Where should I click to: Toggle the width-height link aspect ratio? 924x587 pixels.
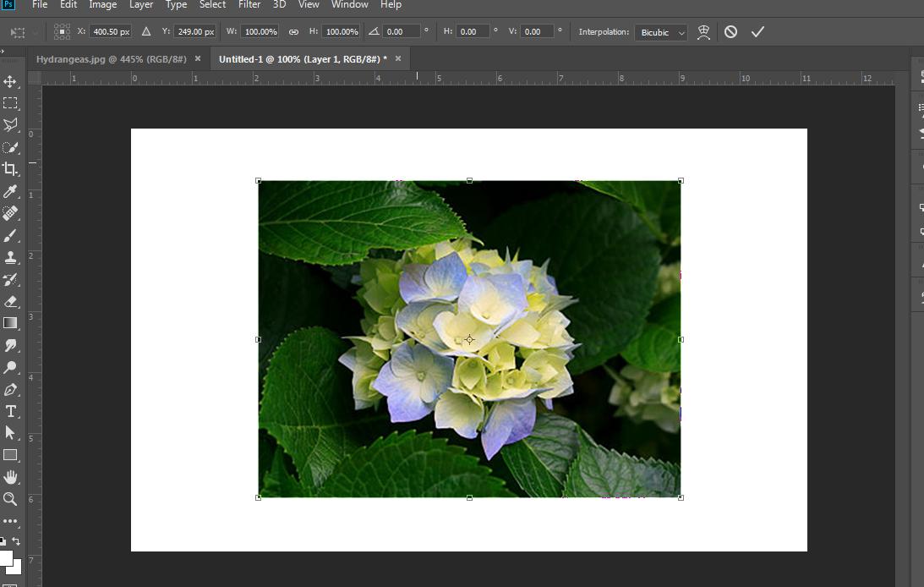click(x=293, y=32)
